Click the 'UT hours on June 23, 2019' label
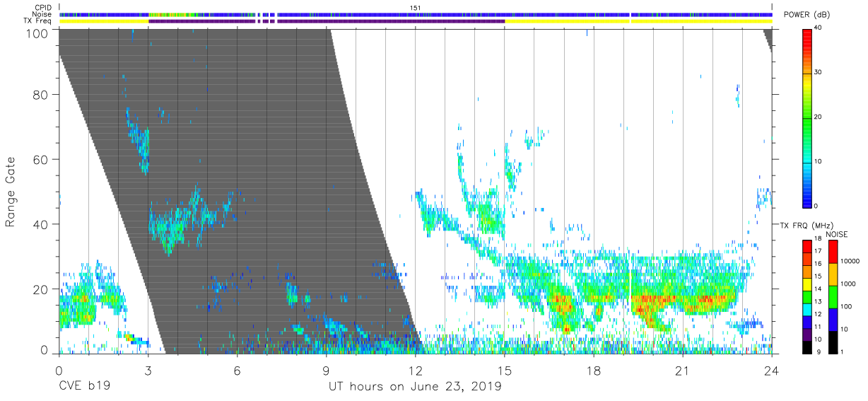 tap(415, 387)
